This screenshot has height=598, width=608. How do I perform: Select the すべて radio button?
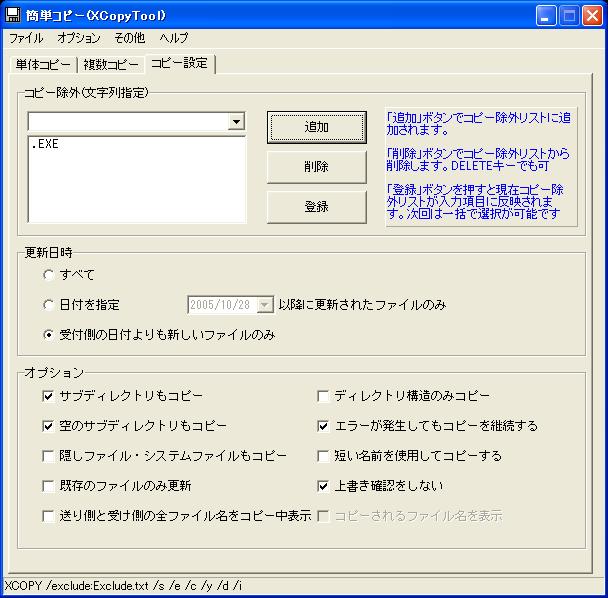48,275
